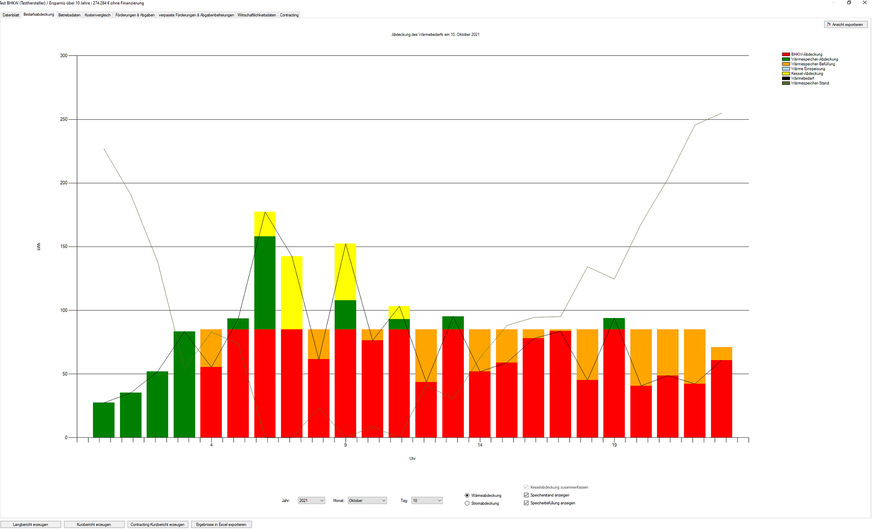
Task: Click the black Wärmebedarf legend swatch
Action: [785, 78]
